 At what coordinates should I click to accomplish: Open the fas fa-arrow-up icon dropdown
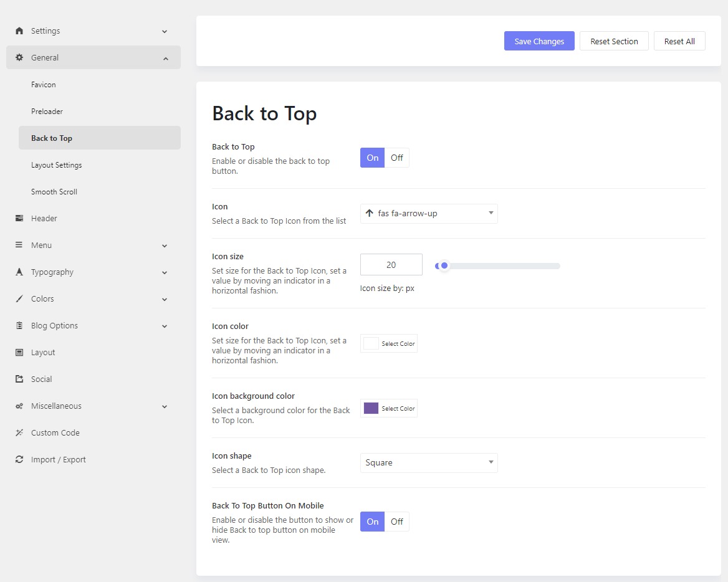(429, 214)
